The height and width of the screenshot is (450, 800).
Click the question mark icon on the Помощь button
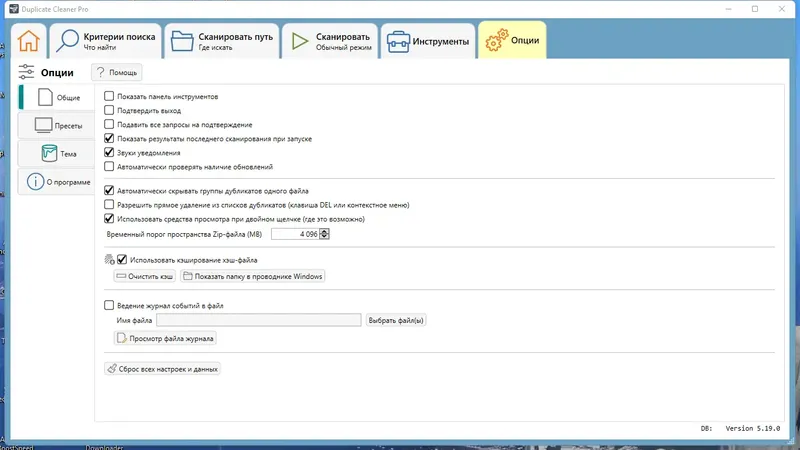(x=101, y=72)
